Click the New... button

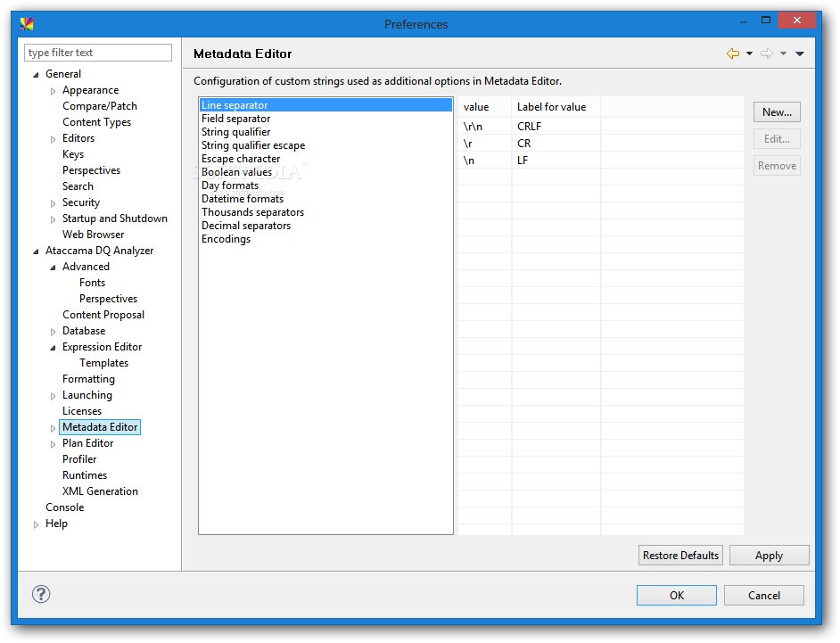coord(777,112)
